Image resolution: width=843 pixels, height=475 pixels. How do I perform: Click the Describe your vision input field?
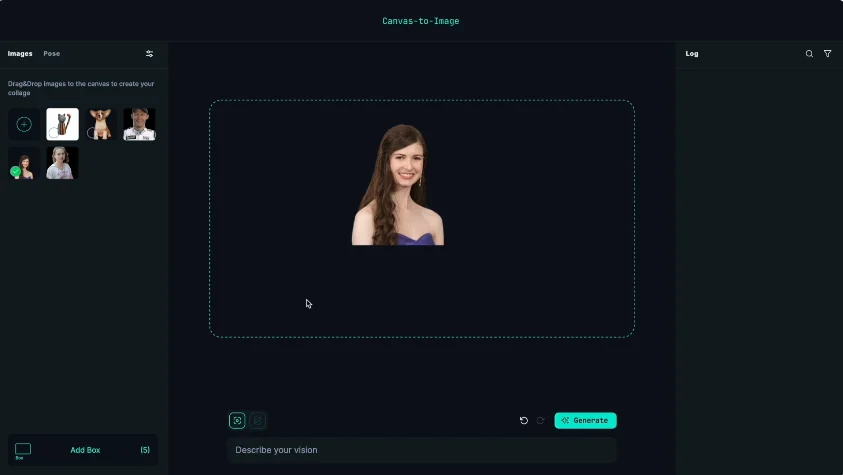420,450
